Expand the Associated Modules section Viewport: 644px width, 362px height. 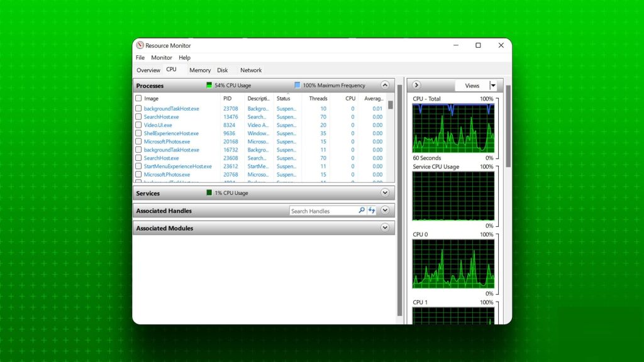tap(384, 228)
